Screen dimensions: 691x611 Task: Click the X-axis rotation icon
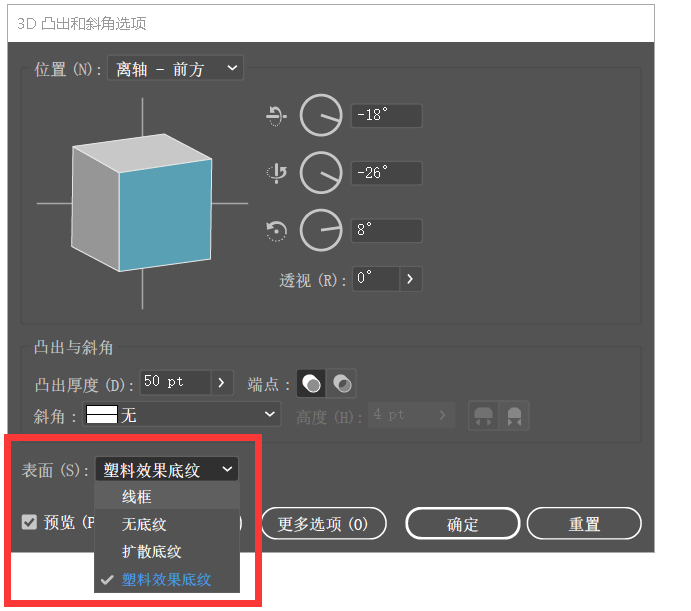[276, 115]
